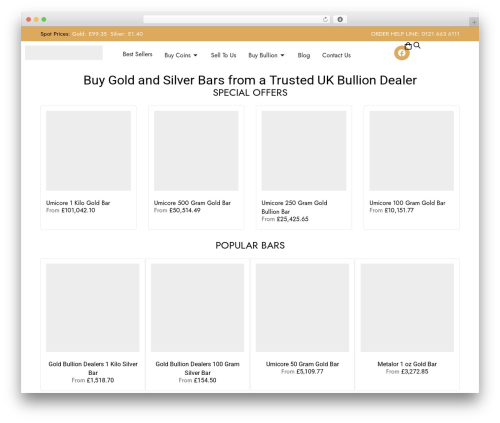Click the Umicore 500 Gram Gold Bar image

tap(196, 151)
